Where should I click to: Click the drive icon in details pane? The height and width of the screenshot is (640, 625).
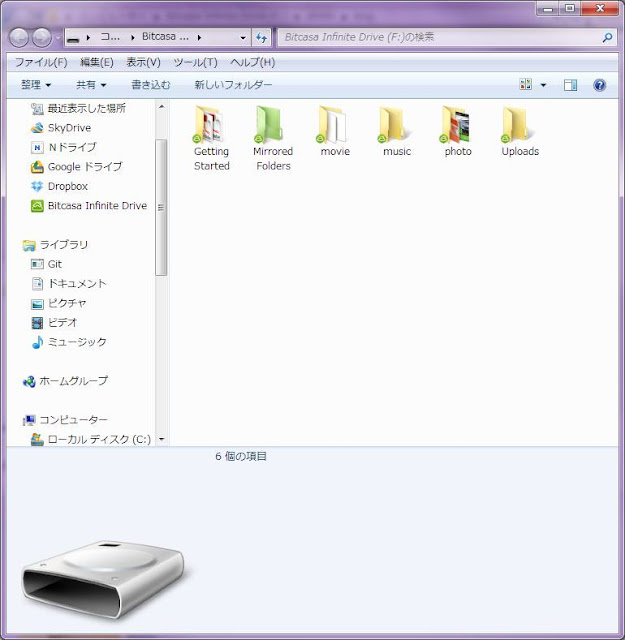click(x=105, y=578)
